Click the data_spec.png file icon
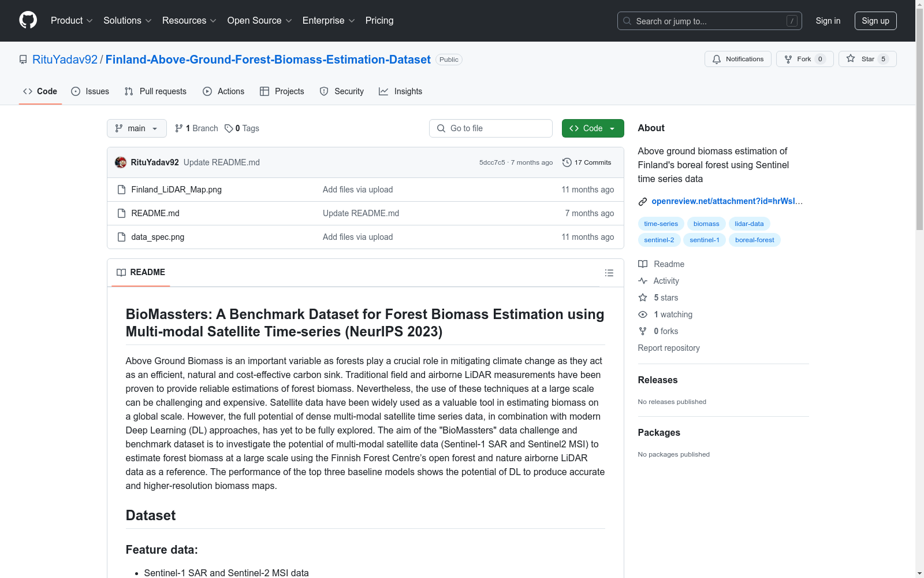This screenshot has width=924, height=578. pos(121,237)
